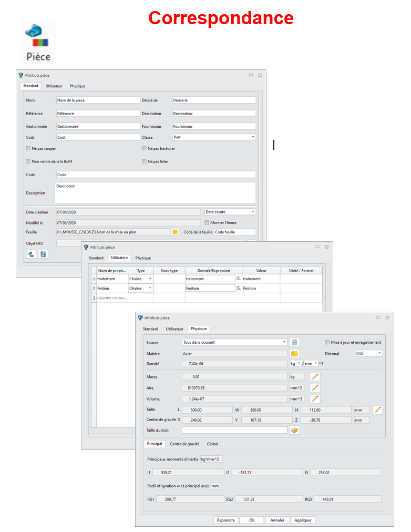Screen dimensions: 411x532
Task: Open the Type dropdown in the Finition row
Action: pos(140,288)
